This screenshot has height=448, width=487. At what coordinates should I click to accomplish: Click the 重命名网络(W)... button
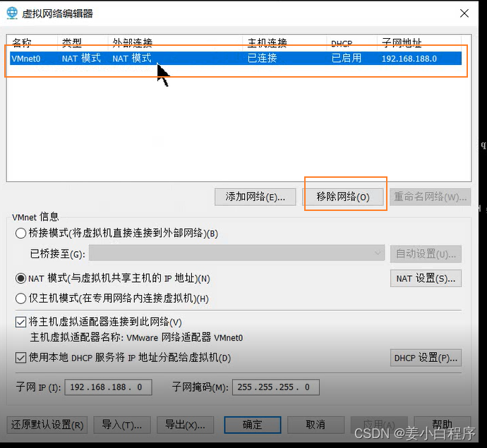click(430, 197)
